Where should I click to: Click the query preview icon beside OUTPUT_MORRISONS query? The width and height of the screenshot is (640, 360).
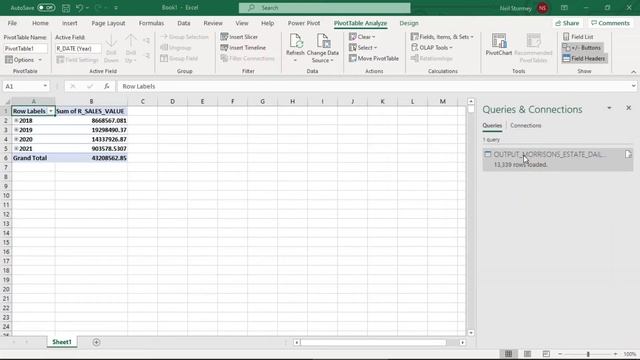pyautogui.click(x=628, y=154)
